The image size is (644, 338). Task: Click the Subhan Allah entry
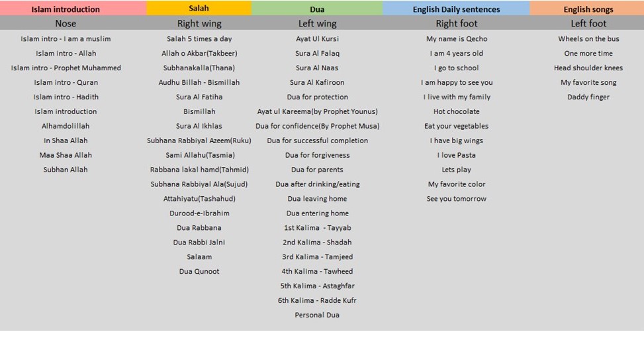point(66,170)
